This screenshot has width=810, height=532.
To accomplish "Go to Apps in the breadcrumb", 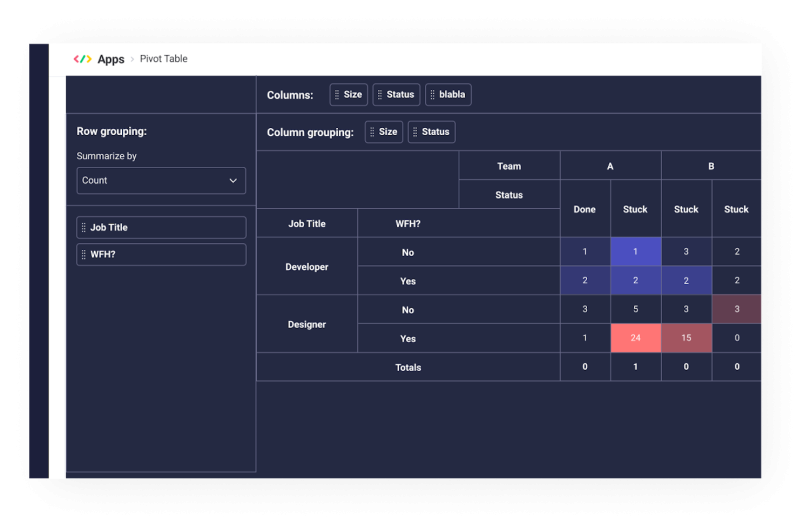I will tap(111, 59).
